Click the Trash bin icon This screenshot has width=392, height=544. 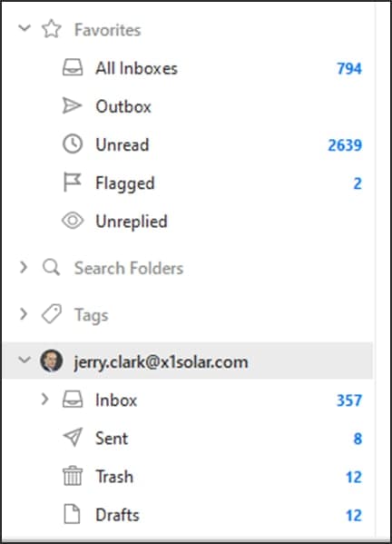point(73,476)
